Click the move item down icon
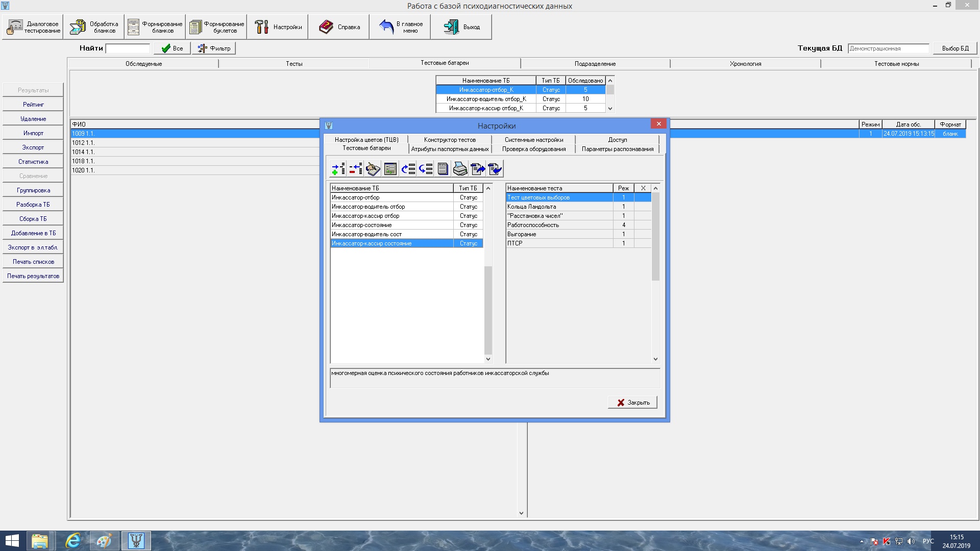Screen dimensions: 980x551 pyautogui.click(x=425, y=169)
